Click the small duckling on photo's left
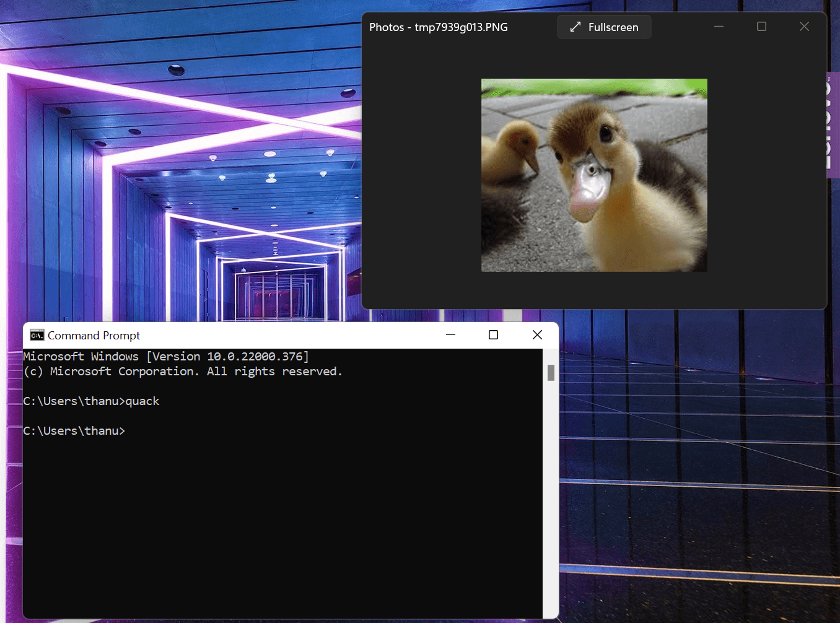This screenshot has width=840, height=623. coord(509,155)
